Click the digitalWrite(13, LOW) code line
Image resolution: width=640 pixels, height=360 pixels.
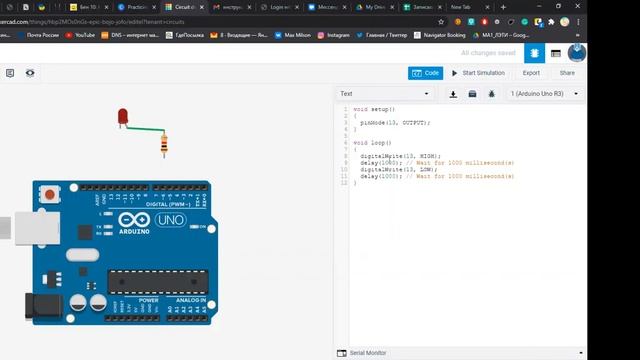398,169
